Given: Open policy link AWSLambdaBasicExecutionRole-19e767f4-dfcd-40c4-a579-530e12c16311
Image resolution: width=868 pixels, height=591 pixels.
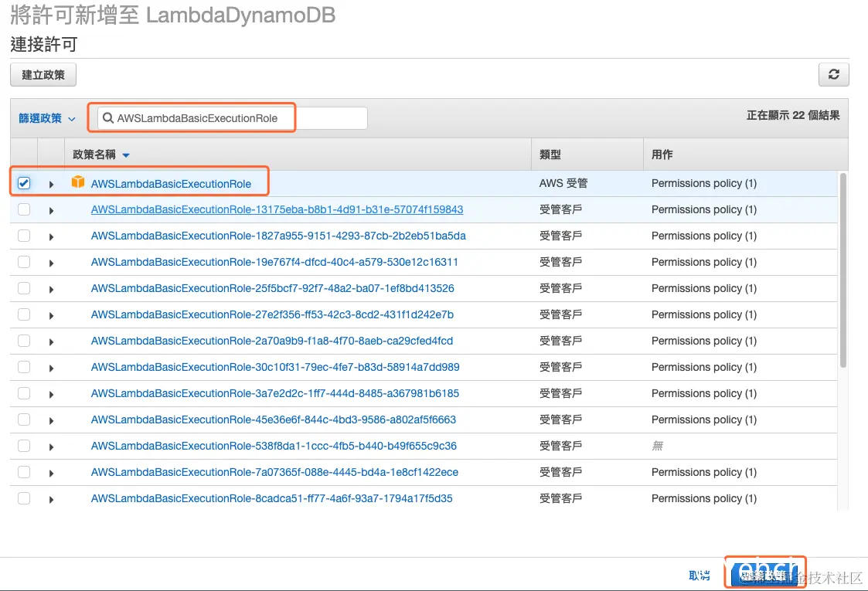Looking at the screenshot, I should click(274, 262).
